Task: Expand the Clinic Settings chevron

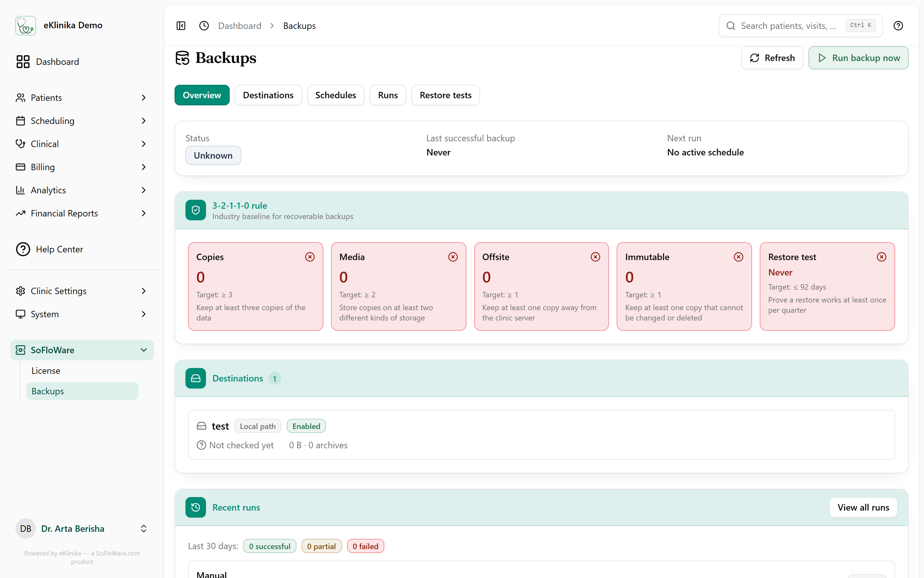Action: point(143,291)
